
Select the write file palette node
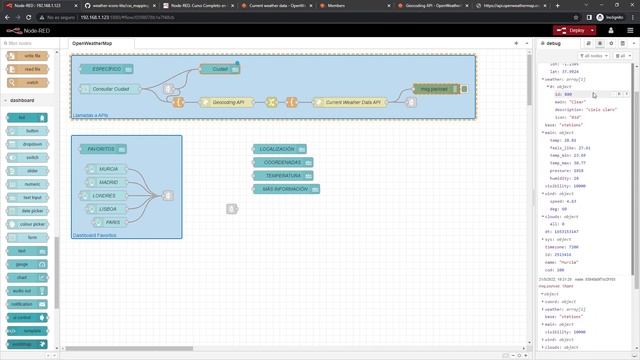coord(28,56)
